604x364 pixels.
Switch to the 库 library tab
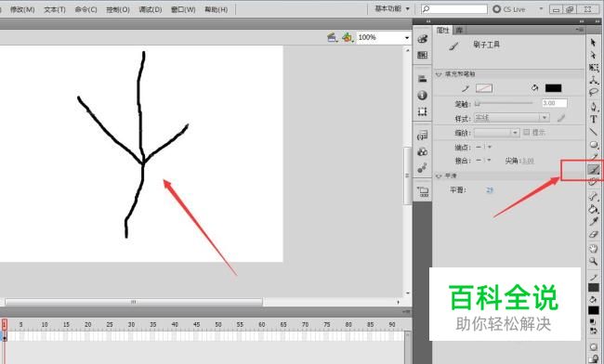pyautogui.click(x=459, y=30)
